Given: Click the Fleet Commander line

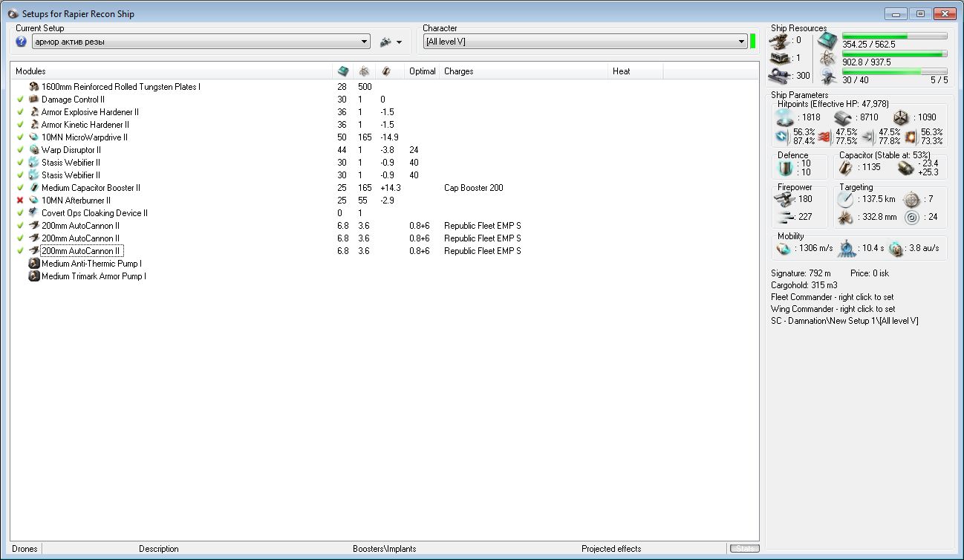Looking at the screenshot, I should [832, 297].
